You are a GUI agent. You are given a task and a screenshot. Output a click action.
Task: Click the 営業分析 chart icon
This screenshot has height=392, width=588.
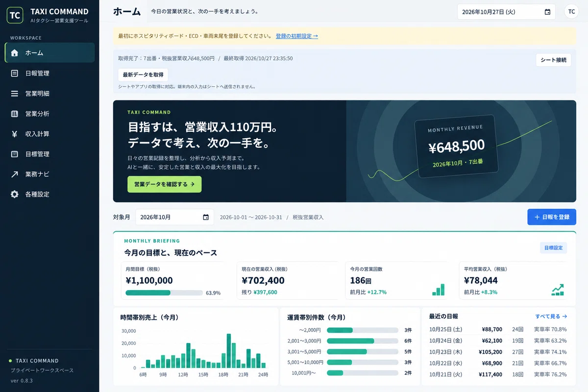15,114
